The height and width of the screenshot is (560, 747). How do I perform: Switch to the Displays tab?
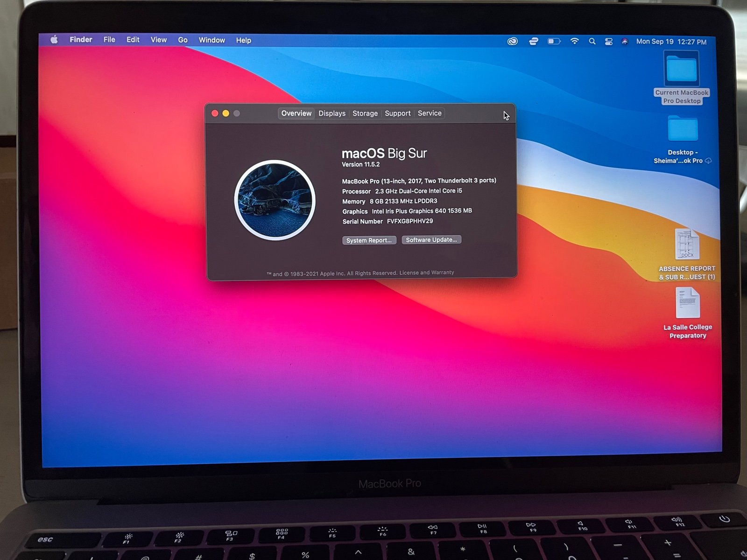tap(332, 113)
